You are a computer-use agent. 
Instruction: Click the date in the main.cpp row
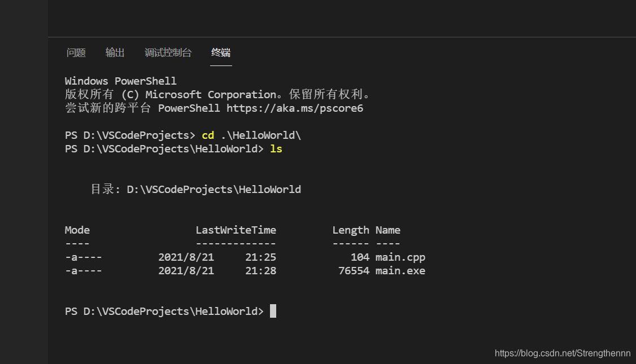tap(186, 257)
